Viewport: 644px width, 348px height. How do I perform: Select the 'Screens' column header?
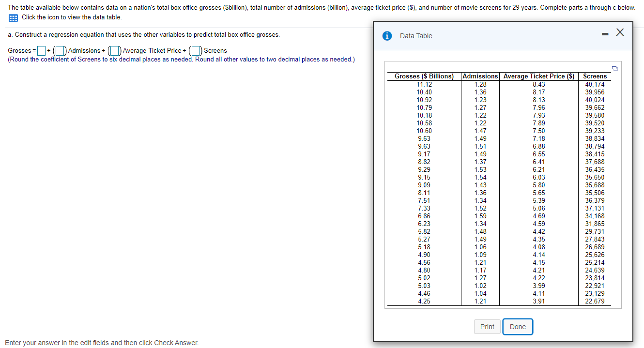595,76
